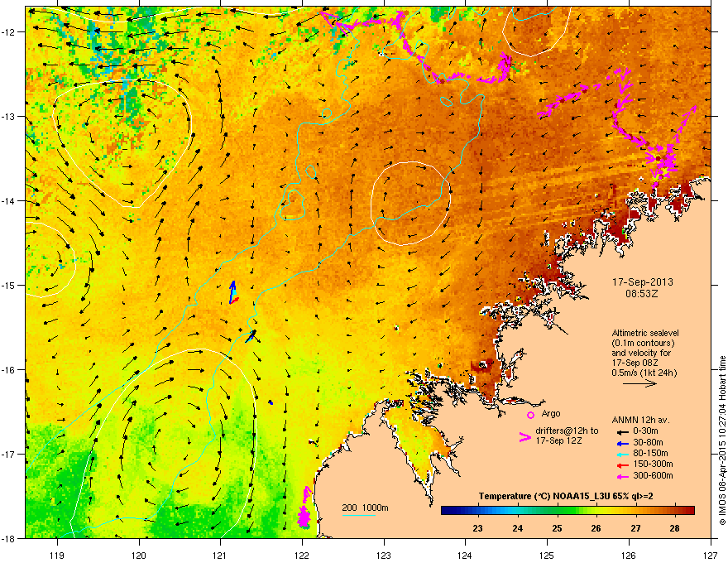Image resolution: width=728 pixels, height=563 pixels.
Task: Click the 127 longitude axis label
Action: pos(711,555)
